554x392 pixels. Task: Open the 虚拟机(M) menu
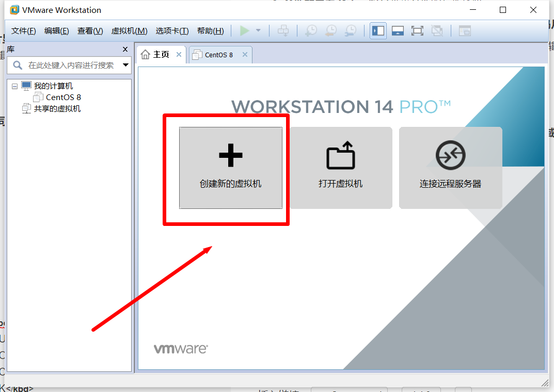[129, 31]
